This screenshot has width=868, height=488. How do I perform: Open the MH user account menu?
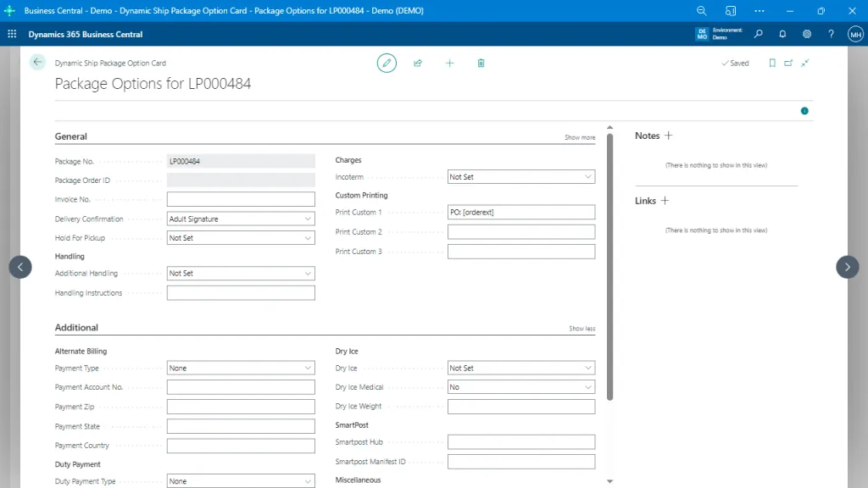pos(855,34)
